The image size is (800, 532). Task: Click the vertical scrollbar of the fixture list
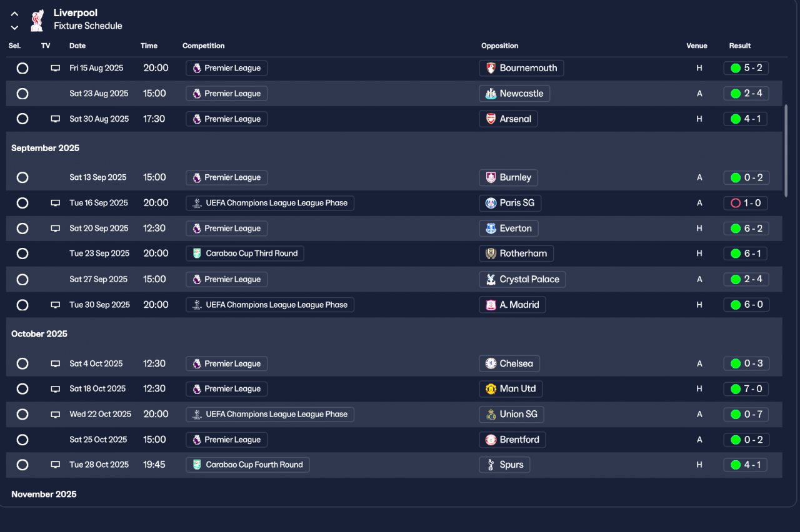786,150
